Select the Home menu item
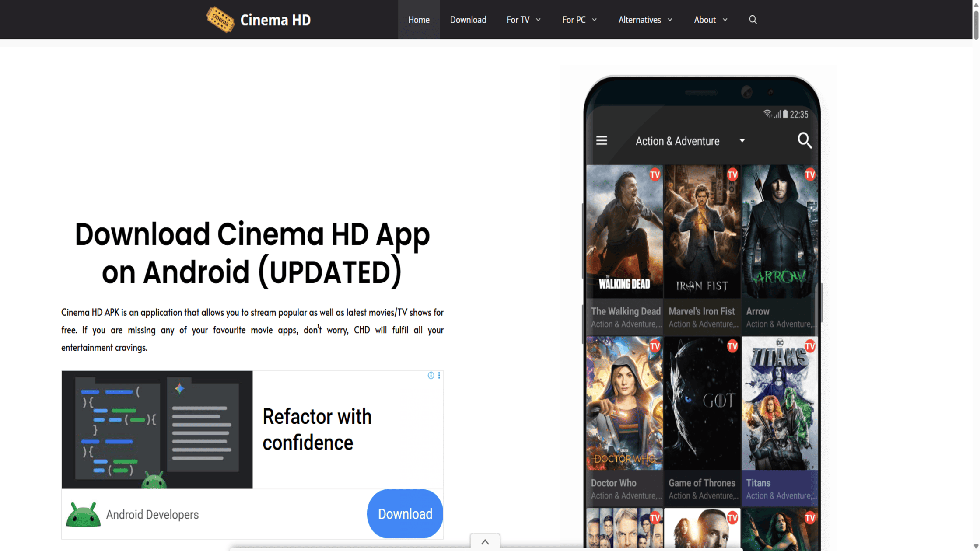This screenshot has width=980, height=551. point(418,20)
